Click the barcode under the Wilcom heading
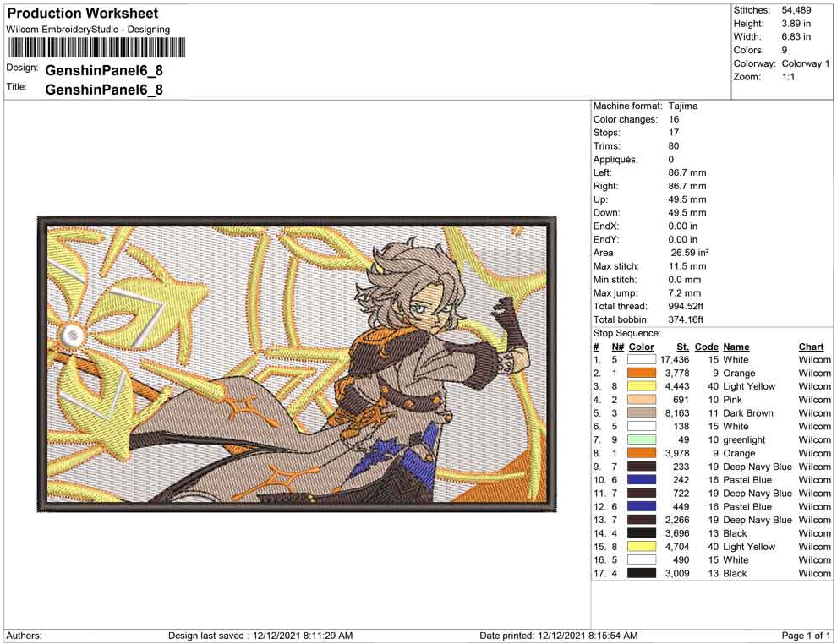 (x=96, y=47)
